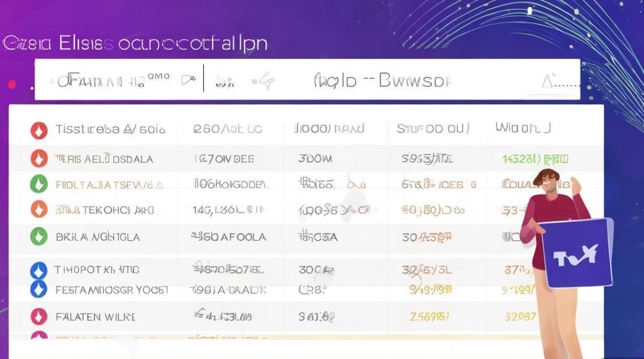Image resolution: width=644 pixels, height=359 pixels.
Task: Click the blue icon beside THOPOT row
Action: 39,271
